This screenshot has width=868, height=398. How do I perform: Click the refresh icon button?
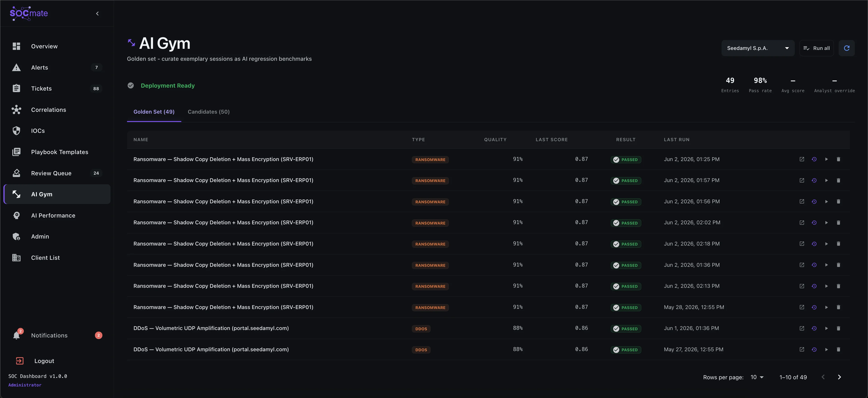tap(847, 48)
